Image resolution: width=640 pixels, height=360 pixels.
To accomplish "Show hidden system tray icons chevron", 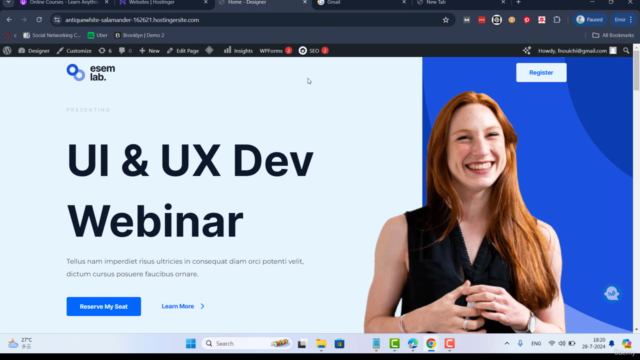I will [507, 344].
